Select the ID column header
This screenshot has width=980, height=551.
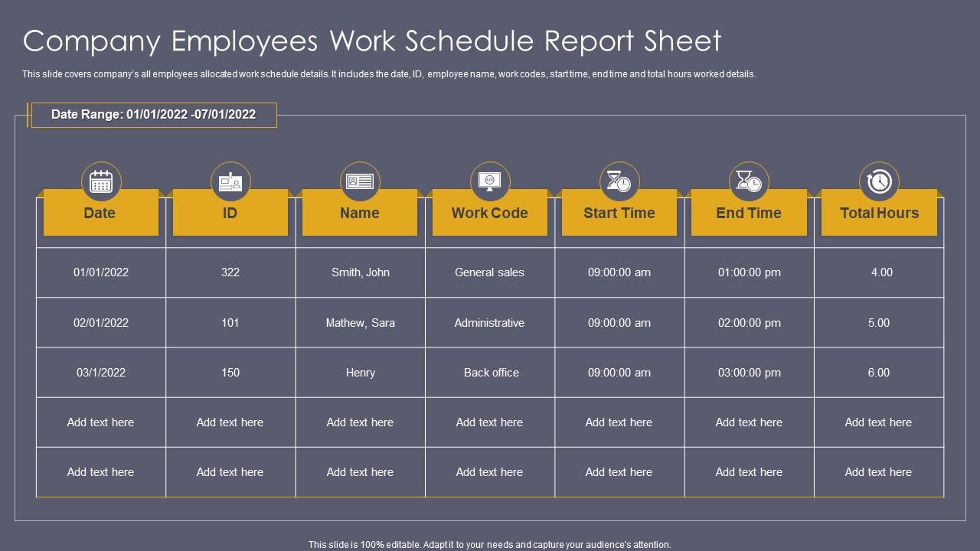pos(230,213)
